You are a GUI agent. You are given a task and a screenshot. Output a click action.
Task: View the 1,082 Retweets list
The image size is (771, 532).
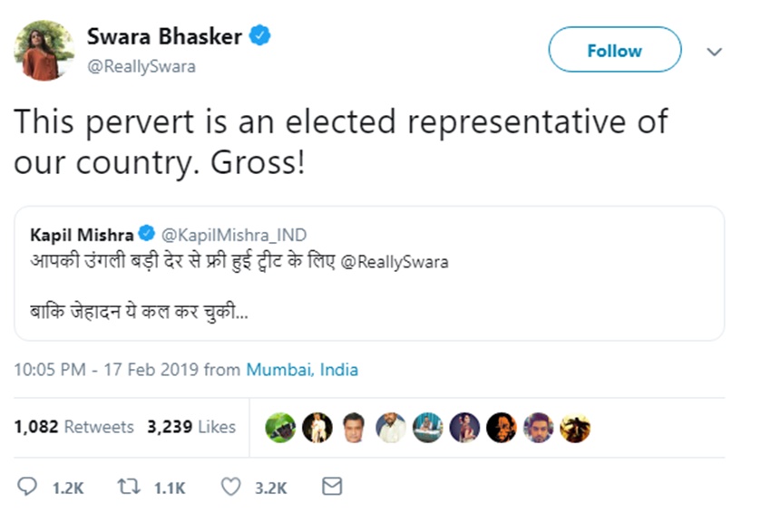73,427
